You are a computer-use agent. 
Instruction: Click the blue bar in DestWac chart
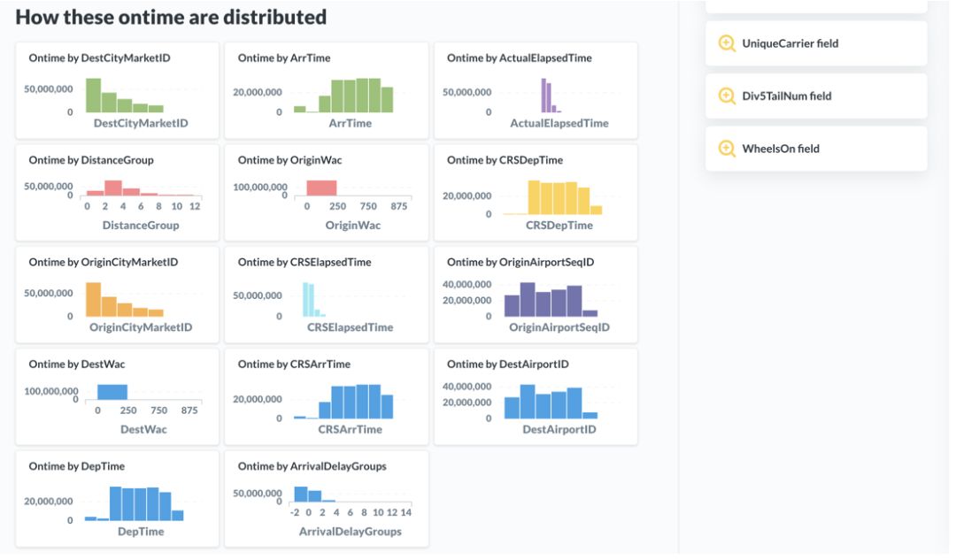coord(112,392)
